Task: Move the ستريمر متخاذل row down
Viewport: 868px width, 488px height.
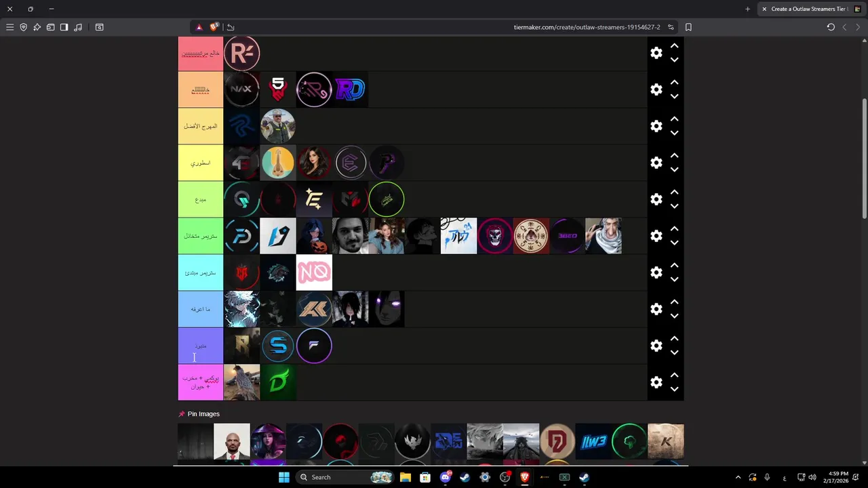Action: (674, 243)
